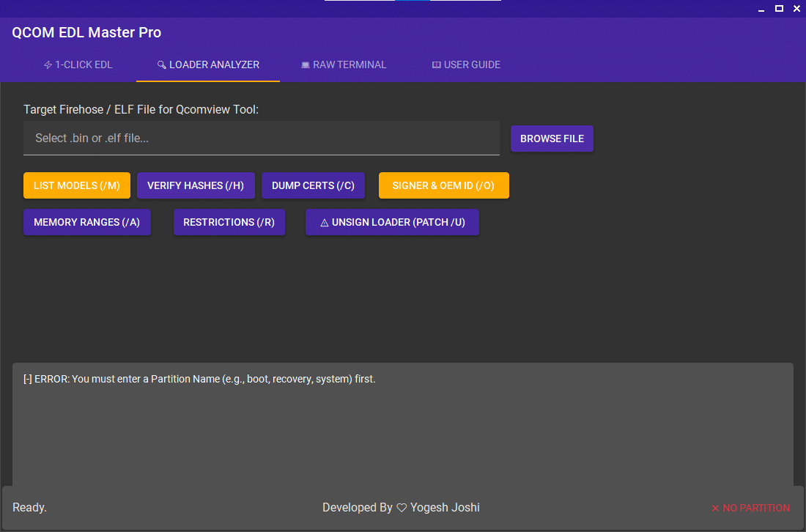Viewport: 806px width, 532px height.
Task: Run Dump Certs (/C)
Action: point(313,185)
